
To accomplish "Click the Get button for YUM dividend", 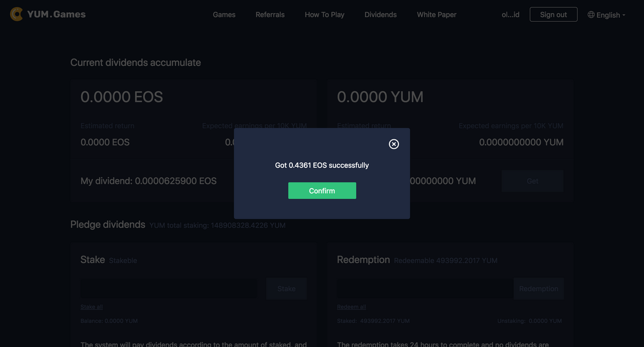I will [x=532, y=181].
